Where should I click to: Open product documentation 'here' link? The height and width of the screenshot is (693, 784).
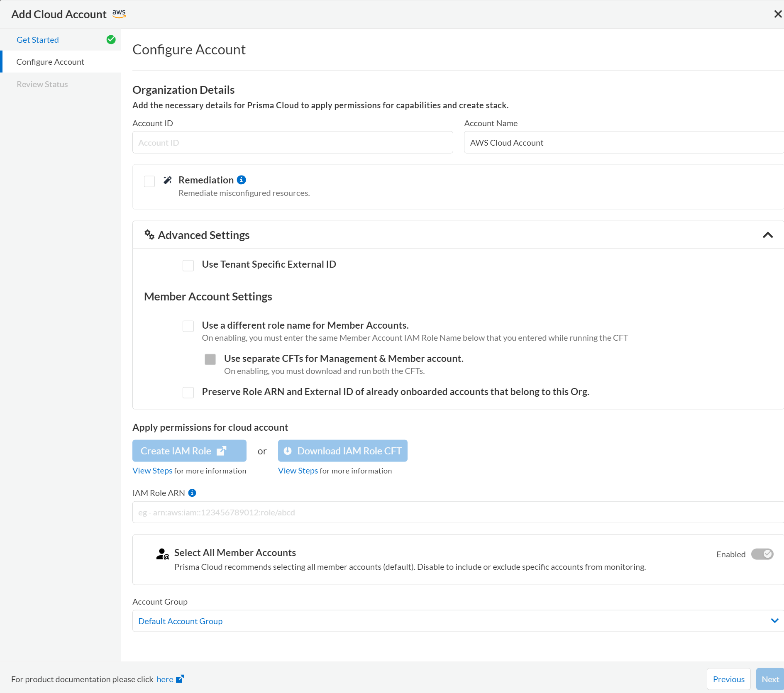pyautogui.click(x=165, y=680)
